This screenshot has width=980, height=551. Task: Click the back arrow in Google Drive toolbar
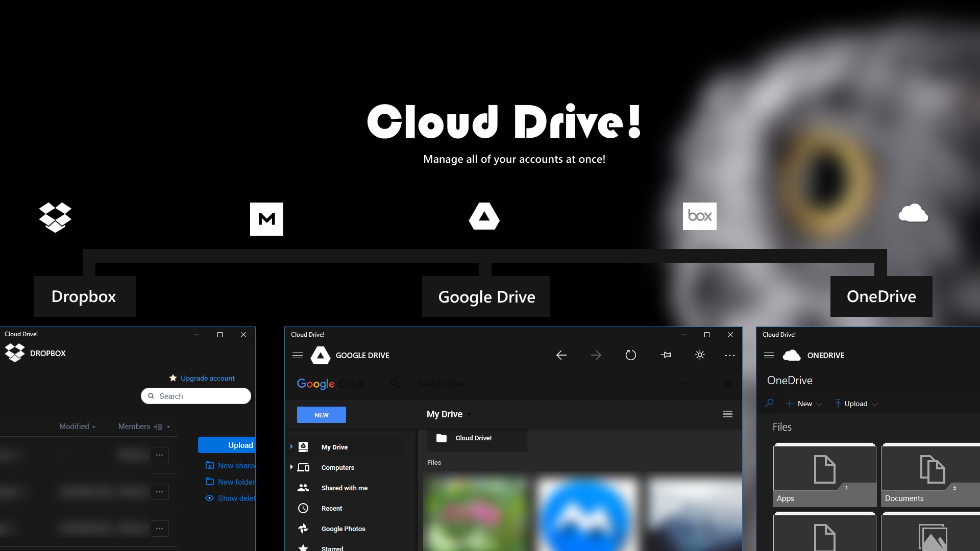tap(561, 355)
